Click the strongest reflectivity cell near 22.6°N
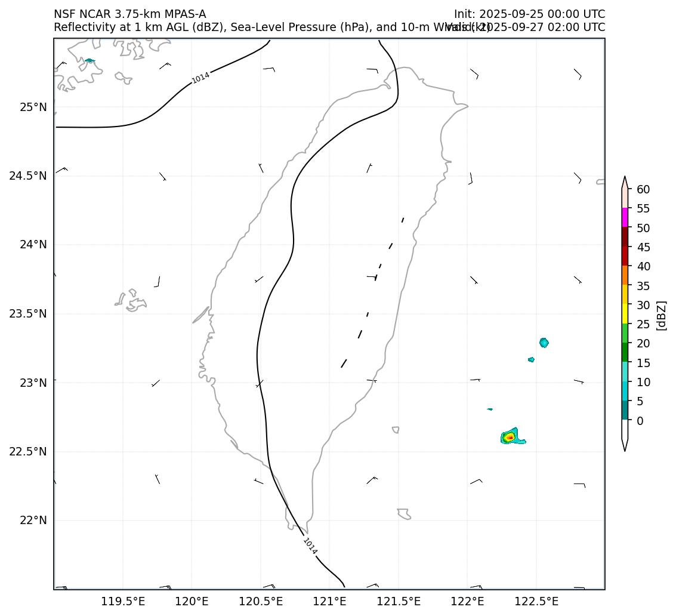This screenshot has width=676, height=616. point(510,438)
